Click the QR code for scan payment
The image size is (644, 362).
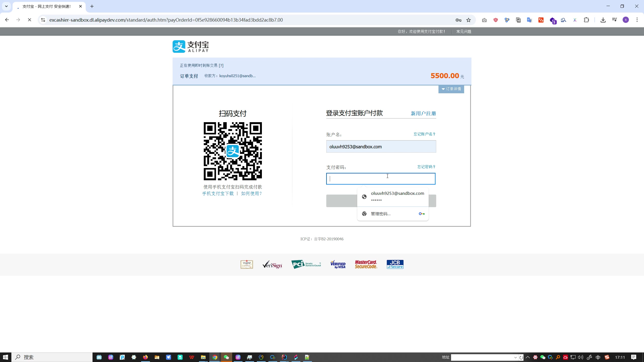tap(233, 151)
